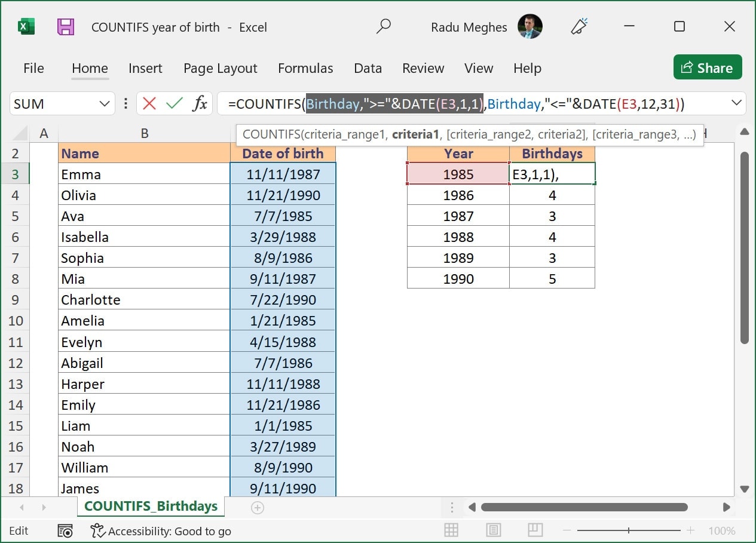Screen dimensions: 756x543
Task: Click the green Share button
Action: [x=708, y=68]
